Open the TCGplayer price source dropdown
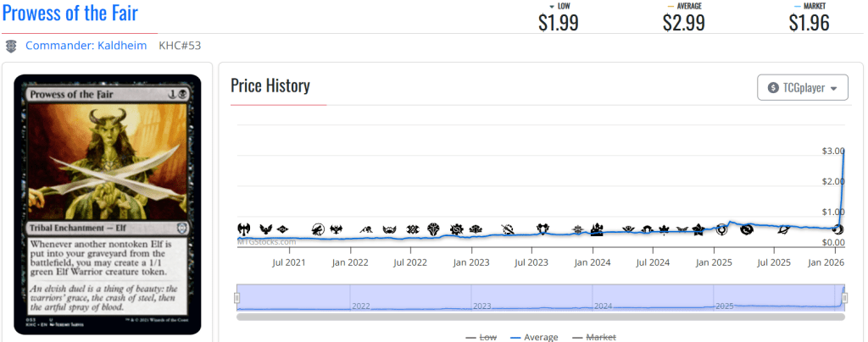The height and width of the screenshot is (342, 868). click(x=802, y=87)
